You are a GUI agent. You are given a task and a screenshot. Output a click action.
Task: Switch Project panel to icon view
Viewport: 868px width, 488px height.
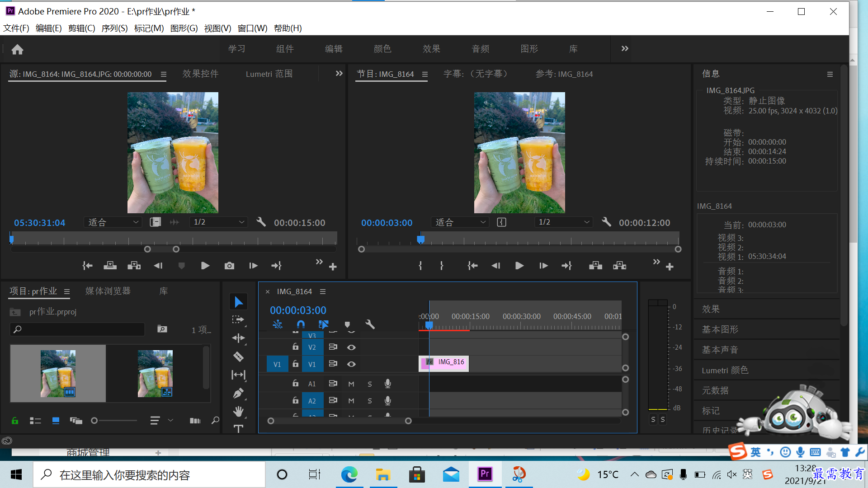click(x=56, y=421)
